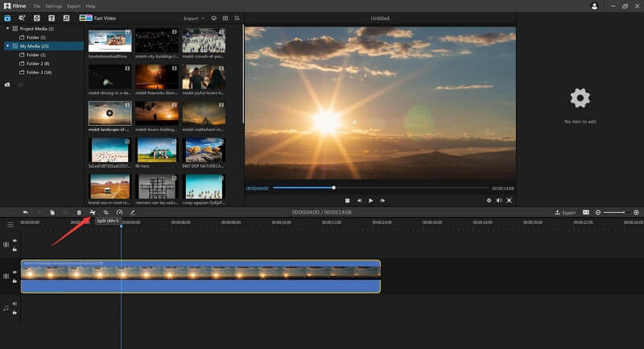Image resolution: width=644 pixels, height=349 pixels.
Task: Enter fullscreen preview mode
Action: pyautogui.click(x=510, y=200)
